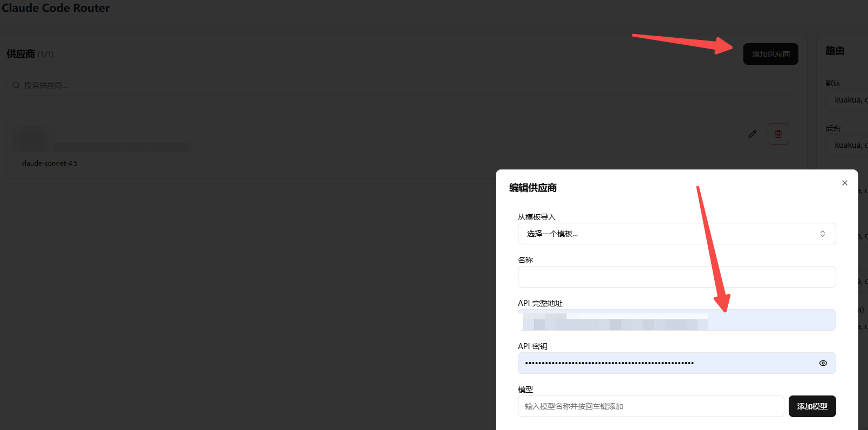The width and height of the screenshot is (868, 430).
Task: Click the pencil edit icon for the provider
Action: pos(753,134)
